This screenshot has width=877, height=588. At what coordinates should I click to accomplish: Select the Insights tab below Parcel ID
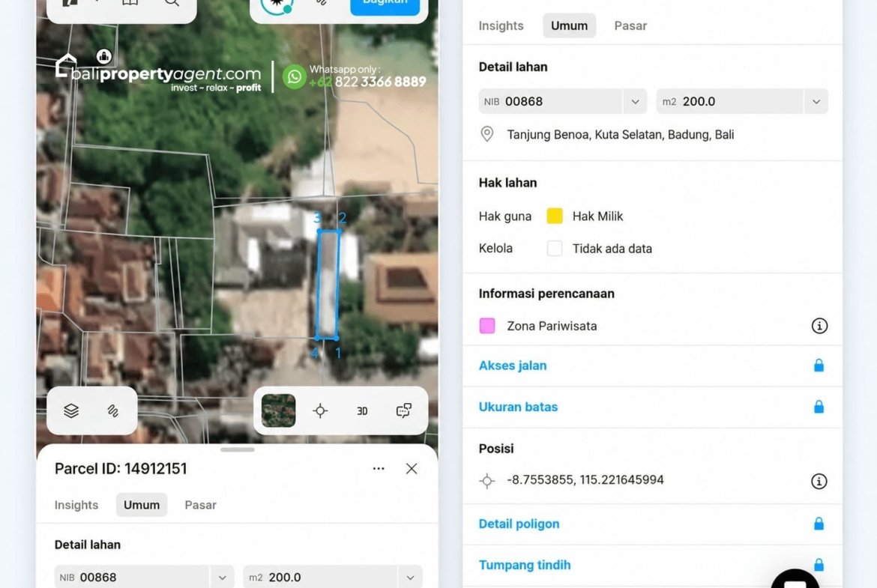coord(76,505)
